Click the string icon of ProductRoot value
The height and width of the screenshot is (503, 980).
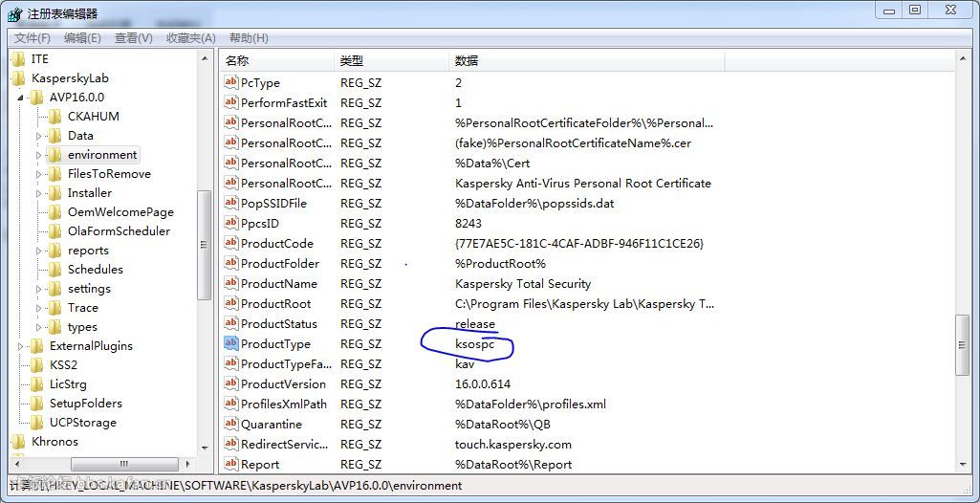(x=230, y=304)
